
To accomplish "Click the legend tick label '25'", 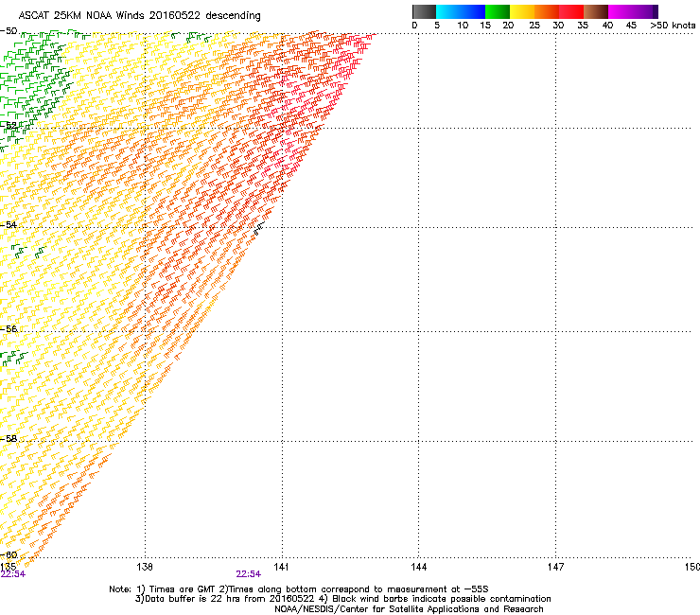I will point(534,26).
